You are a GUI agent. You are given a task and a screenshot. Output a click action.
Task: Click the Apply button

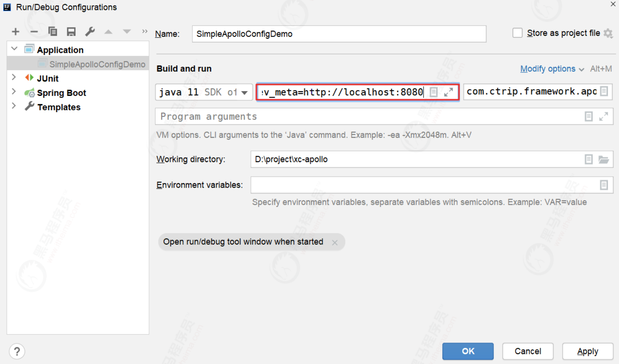click(x=588, y=351)
